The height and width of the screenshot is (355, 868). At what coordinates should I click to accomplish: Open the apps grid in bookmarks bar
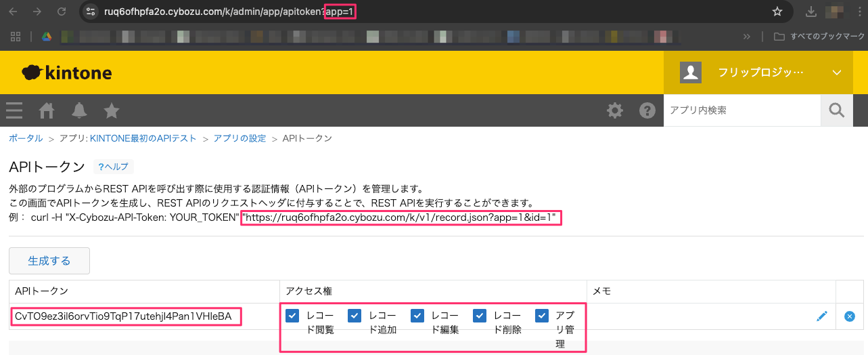click(16, 37)
